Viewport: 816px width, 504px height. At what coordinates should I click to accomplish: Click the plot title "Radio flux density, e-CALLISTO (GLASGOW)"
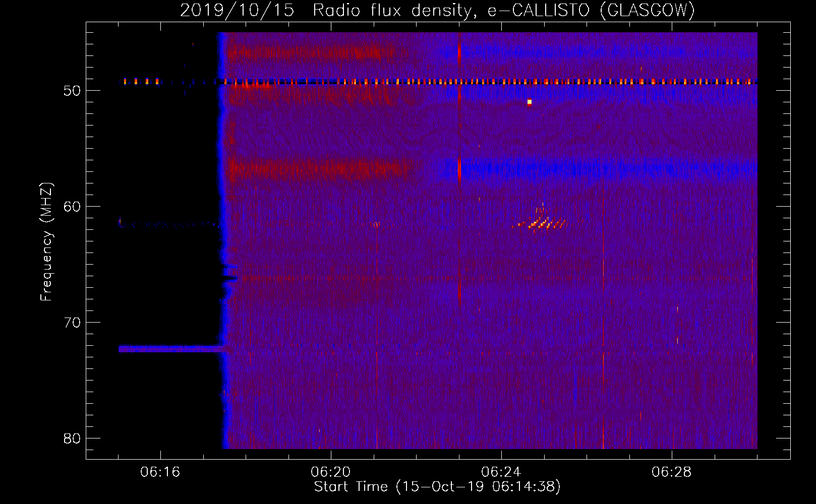(x=504, y=10)
